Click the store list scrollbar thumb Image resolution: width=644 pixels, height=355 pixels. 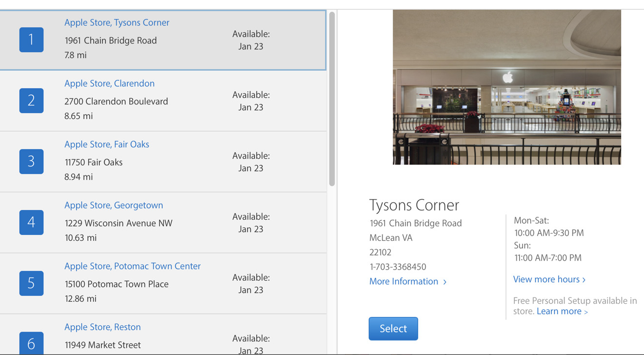point(332,99)
